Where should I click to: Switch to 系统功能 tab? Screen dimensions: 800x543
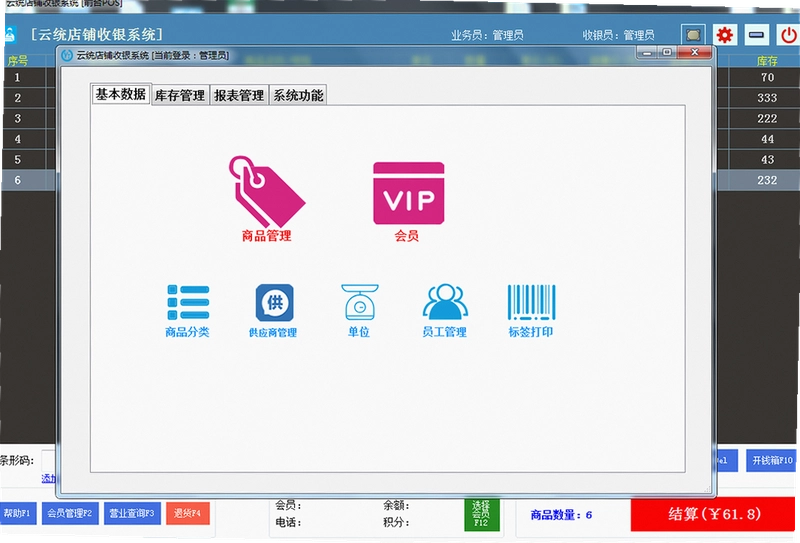pos(298,95)
